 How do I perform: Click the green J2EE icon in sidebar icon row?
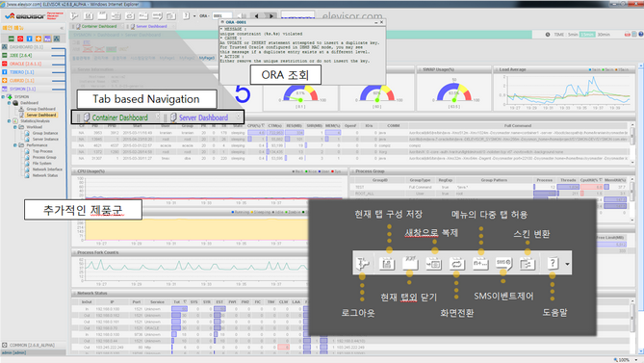(12, 39)
